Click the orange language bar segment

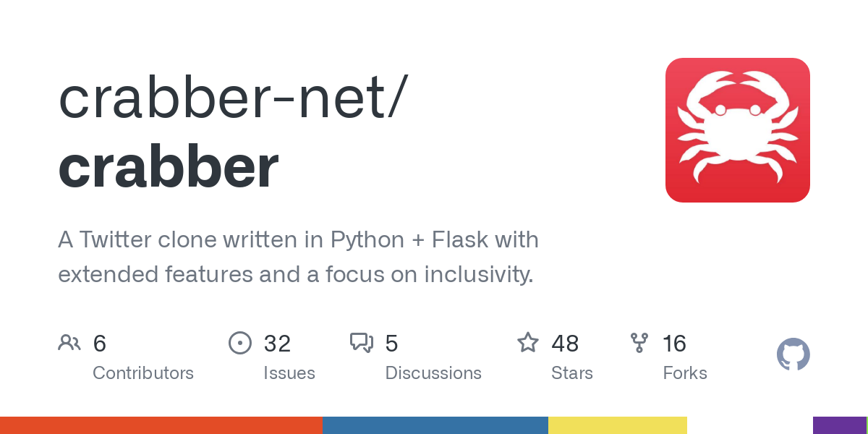161,425
